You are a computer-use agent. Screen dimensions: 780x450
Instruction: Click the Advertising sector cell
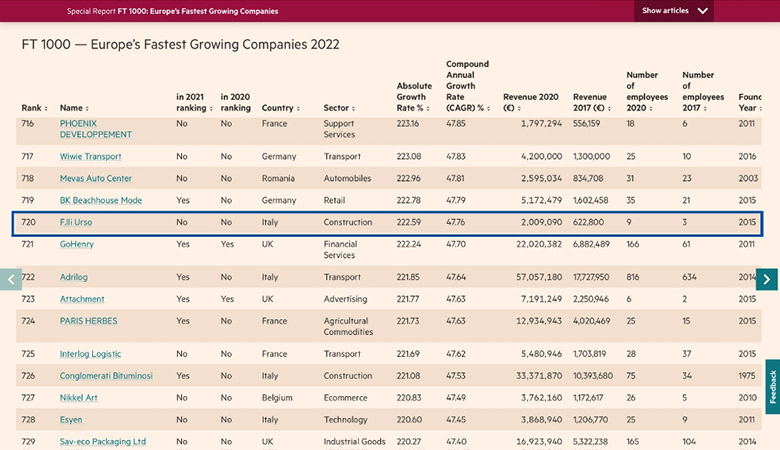pyautogui.click(x=345, y=298)
